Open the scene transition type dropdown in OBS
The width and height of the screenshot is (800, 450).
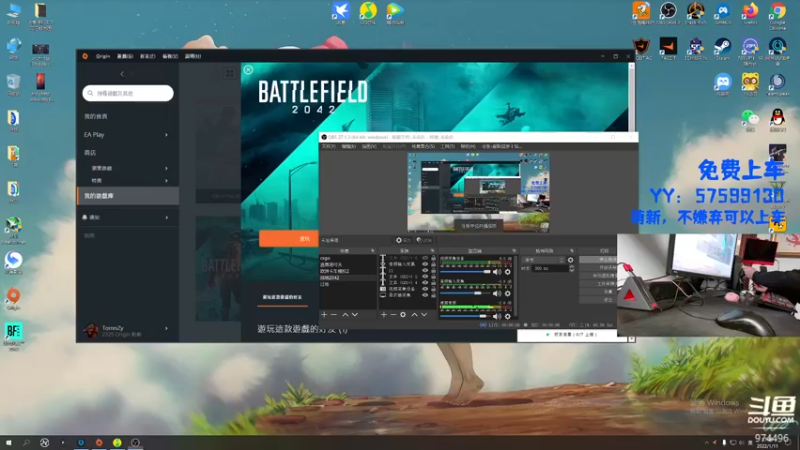(543, 260)
